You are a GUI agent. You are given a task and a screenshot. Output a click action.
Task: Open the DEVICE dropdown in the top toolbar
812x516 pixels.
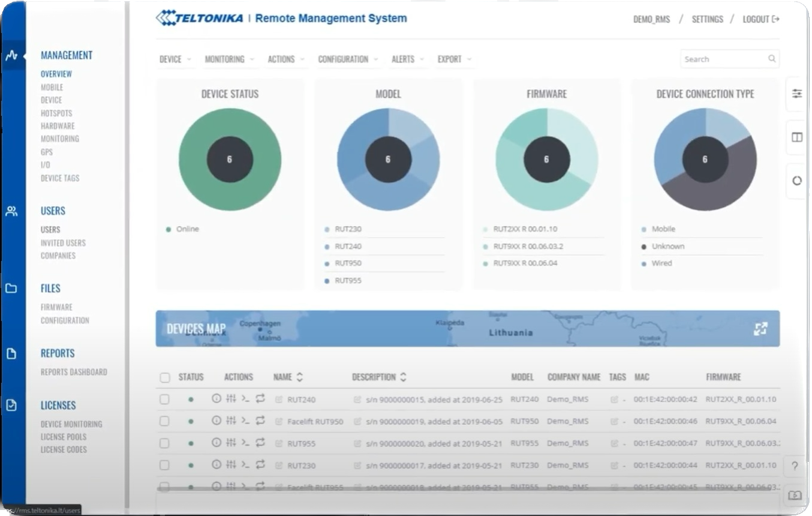[x=175, y=59]
